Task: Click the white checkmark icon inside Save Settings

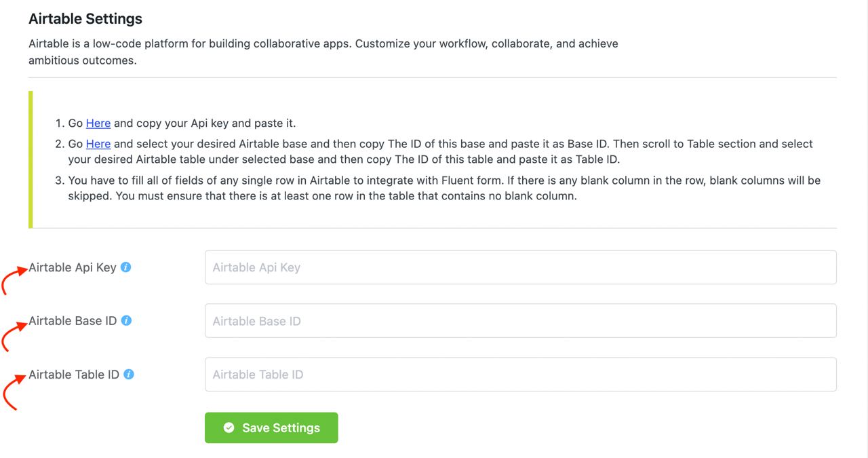Action: click(x=229, y=427)
